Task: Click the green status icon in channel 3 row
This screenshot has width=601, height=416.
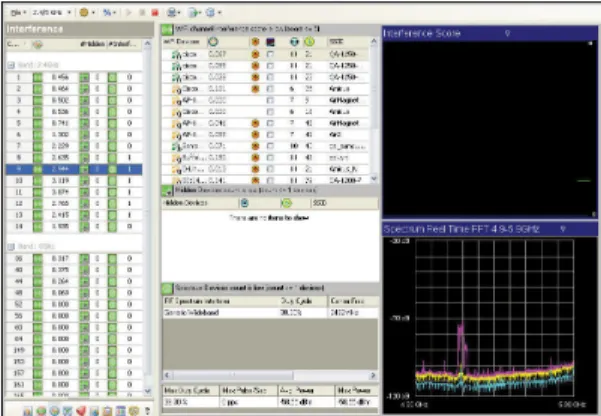Action: coord(38,100)
